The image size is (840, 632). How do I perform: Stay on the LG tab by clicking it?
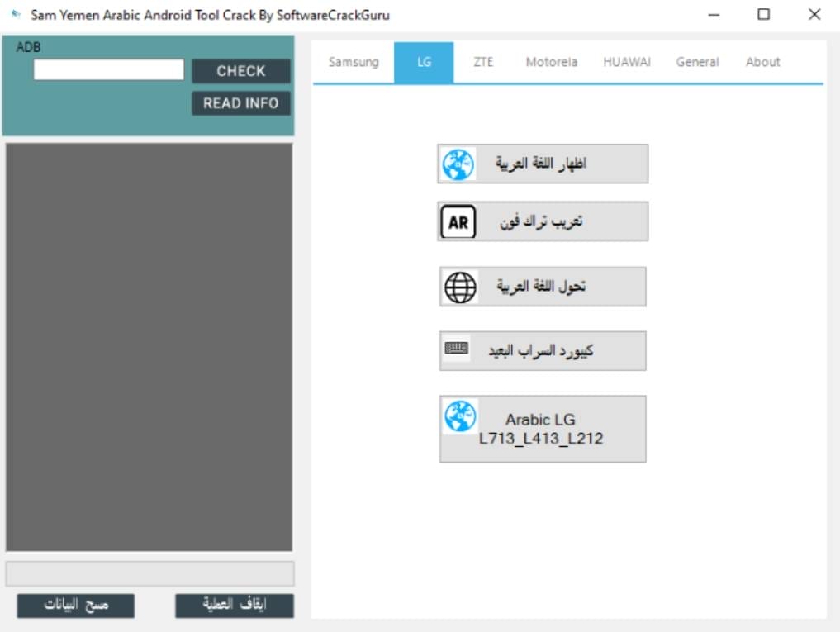tap(424, 61)
